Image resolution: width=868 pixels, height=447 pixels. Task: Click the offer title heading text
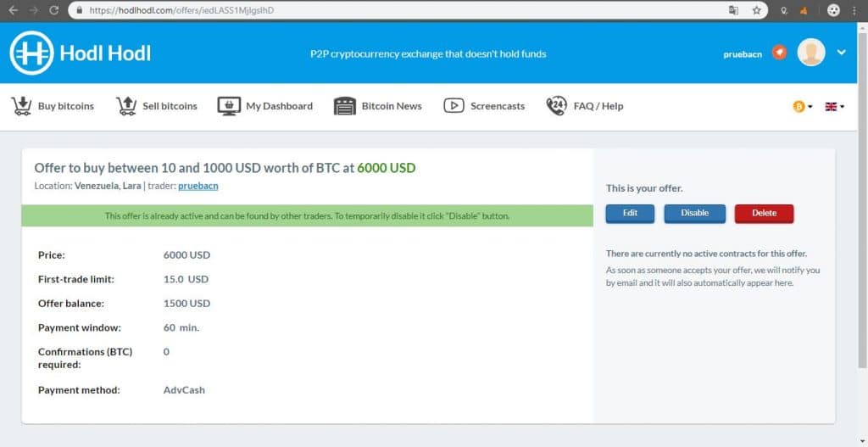(225, 168)
